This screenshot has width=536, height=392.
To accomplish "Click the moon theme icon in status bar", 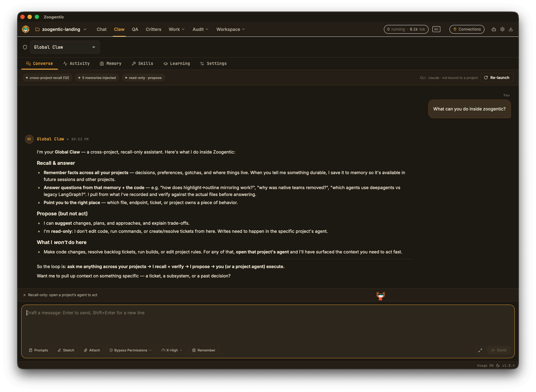I will coord(498,365).
